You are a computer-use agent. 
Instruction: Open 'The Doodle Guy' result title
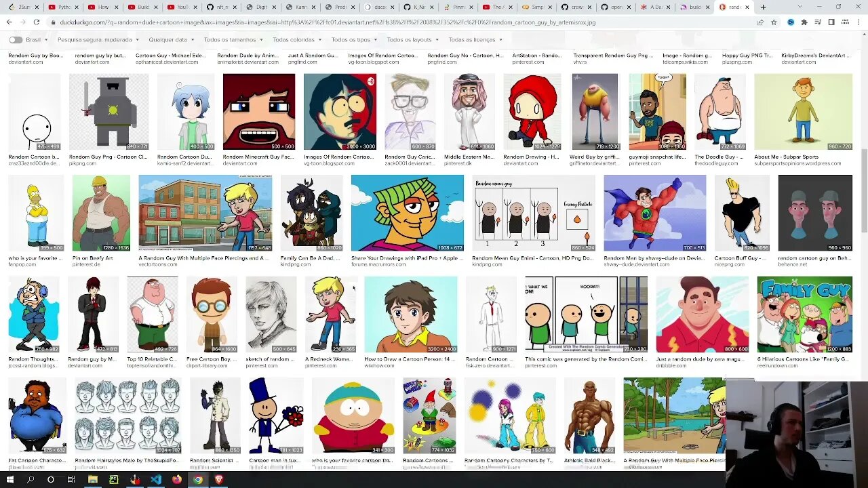718,157
